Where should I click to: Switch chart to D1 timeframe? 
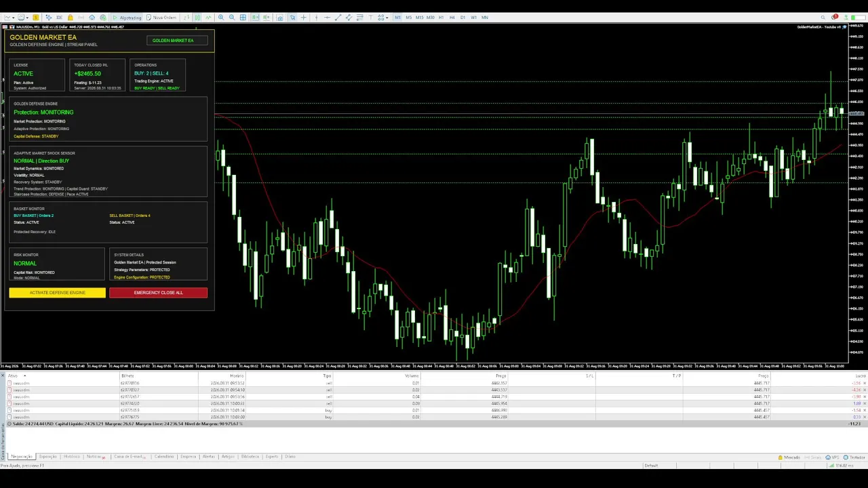tap(463, 18)
